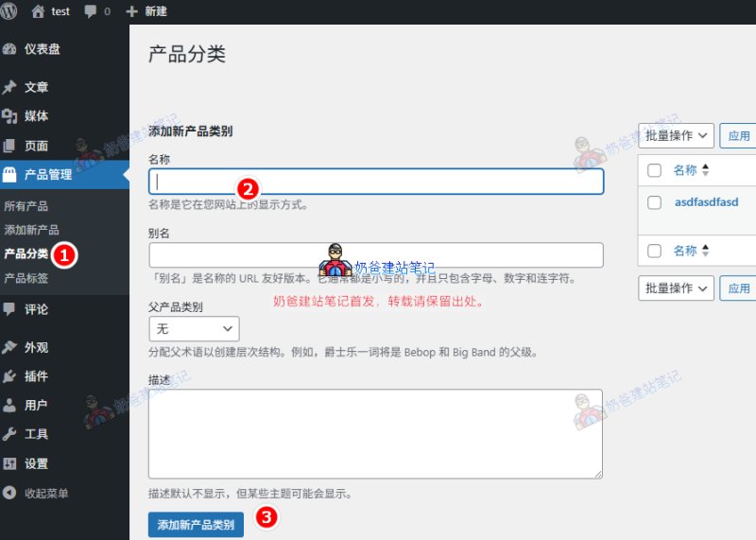Focus the 别名 slug input field
The image size is (756, 540).
coord(376,254)
